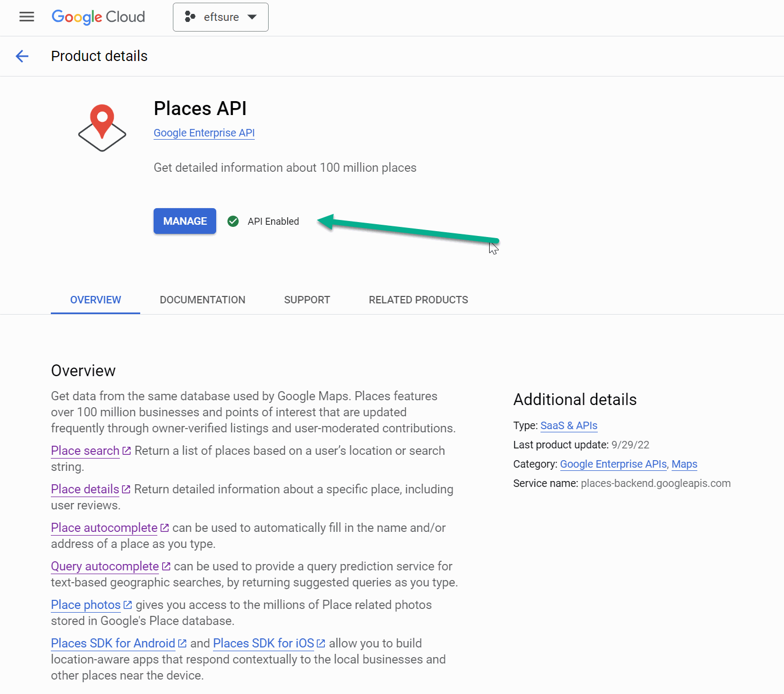The width and height of the screenshot is (784, 694).
Task: Switch to the Support tab
Action: [x=307, y=300]
